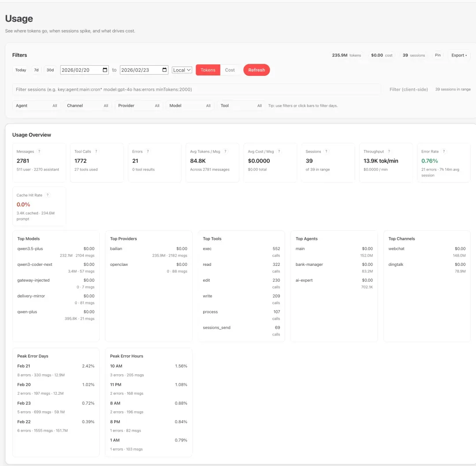Viewport: 476px width, 466px height.
Task: Toggle the Pin option in Filters
Action: pos(438,55)
